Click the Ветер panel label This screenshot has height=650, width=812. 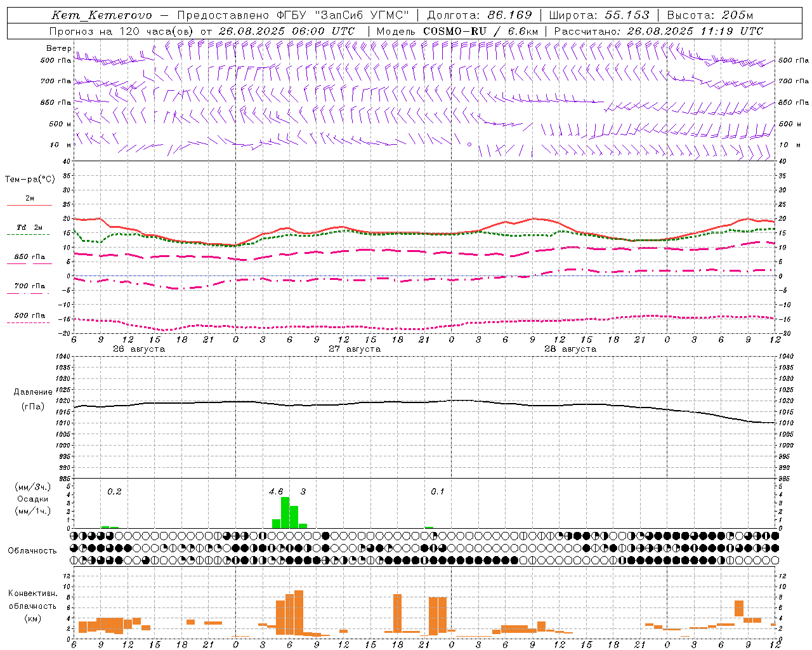coord(58,48)
